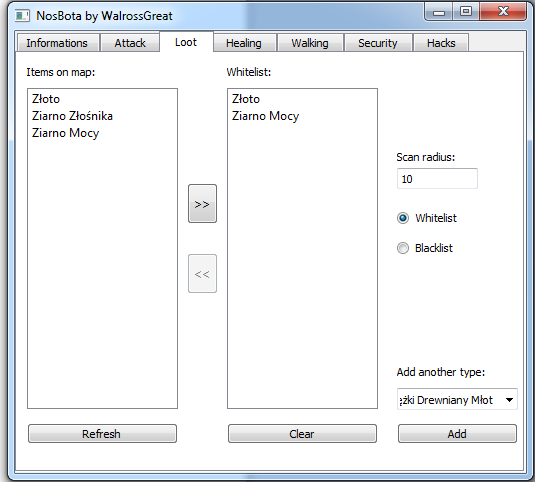Open the Attack tab
Image resolution: width=535 pixels, height=482 pixels.
130,43
